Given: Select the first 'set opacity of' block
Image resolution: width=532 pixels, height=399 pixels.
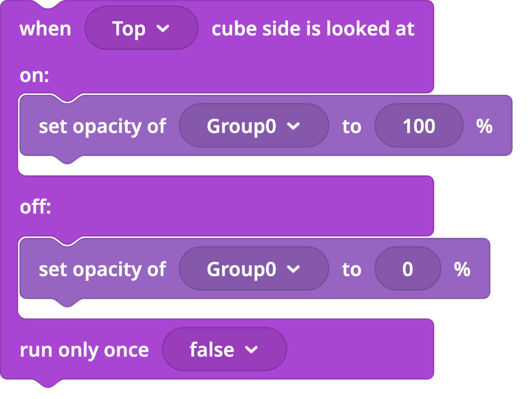Looking at the screenshot, I should (266, 126).
